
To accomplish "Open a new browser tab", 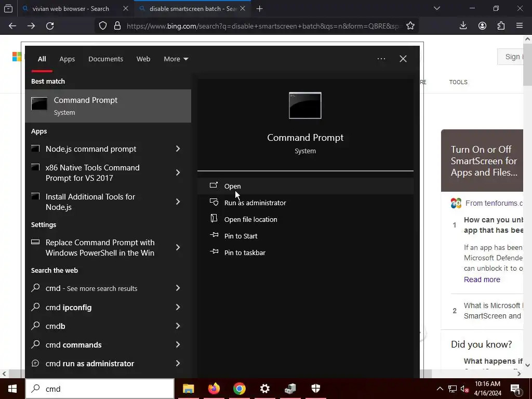I will (260, 9).
